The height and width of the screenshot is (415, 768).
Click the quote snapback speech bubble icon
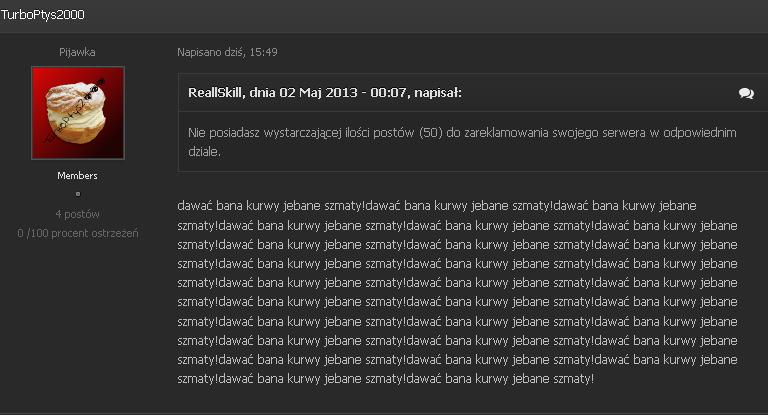click(746, 93)
